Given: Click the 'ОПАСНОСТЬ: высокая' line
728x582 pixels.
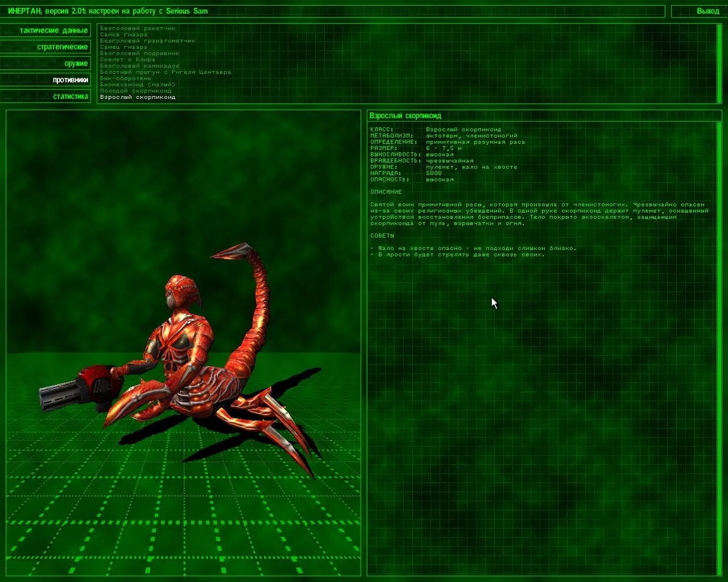Looking at the screenshot, I should pyautogui.click(x=412, y=180).
